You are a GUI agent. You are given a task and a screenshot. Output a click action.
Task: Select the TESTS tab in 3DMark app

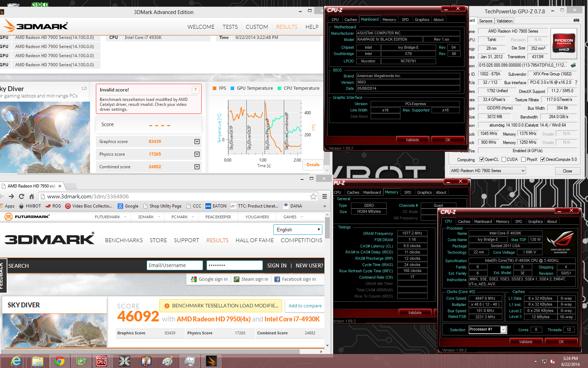pos(230,27)
